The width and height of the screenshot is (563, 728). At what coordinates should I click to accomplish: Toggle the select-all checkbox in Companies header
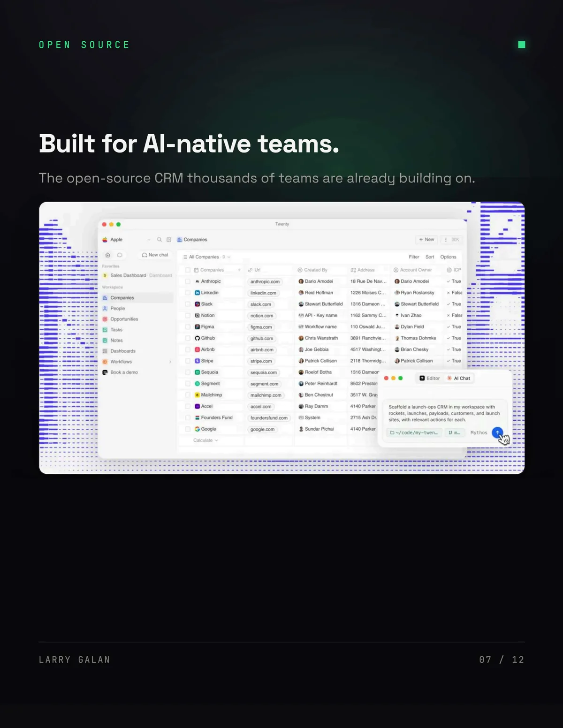tap(188, 270)
